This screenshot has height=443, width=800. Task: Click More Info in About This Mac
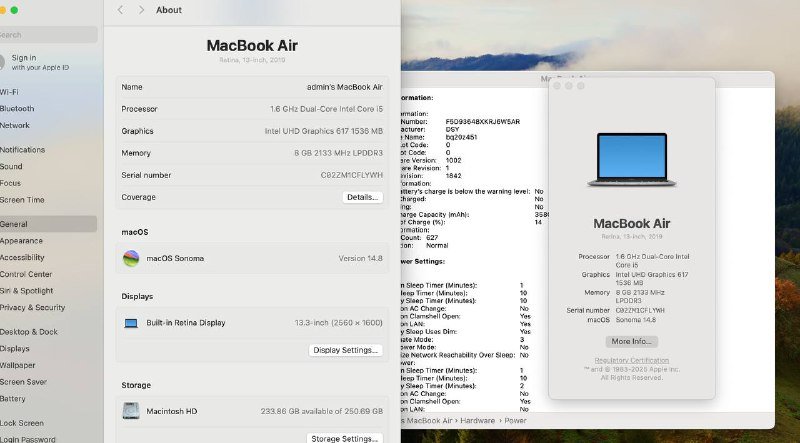[x=632, y=341]
